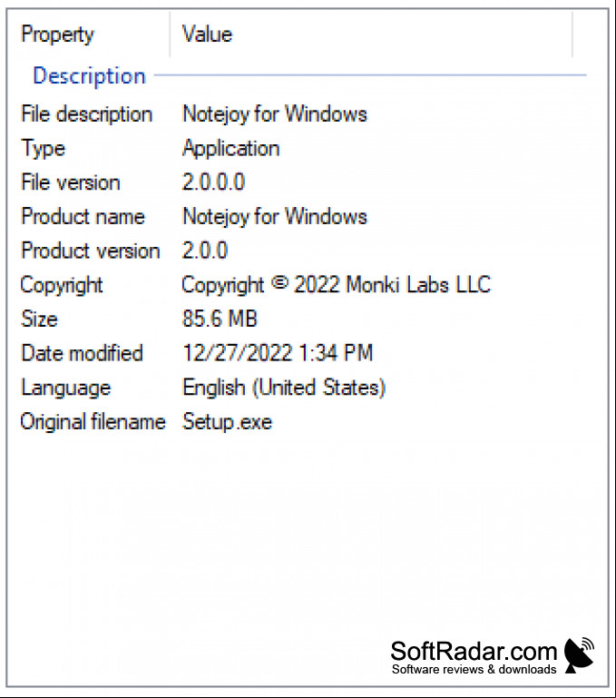Select Notejoy for Windows beside Product name
Viewport: 616px width, 698px height.
click(275, 217)
